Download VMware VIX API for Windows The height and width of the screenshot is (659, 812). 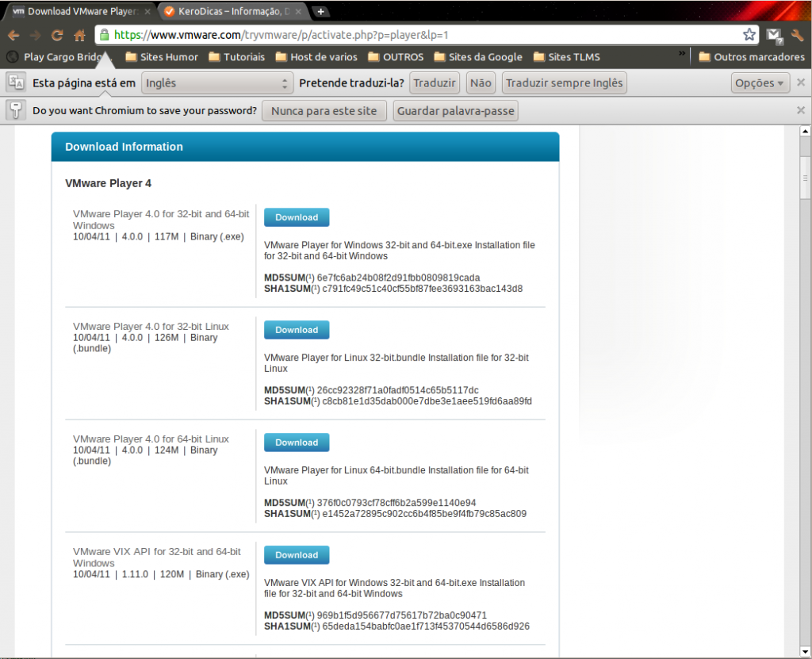tap(297, 555)
